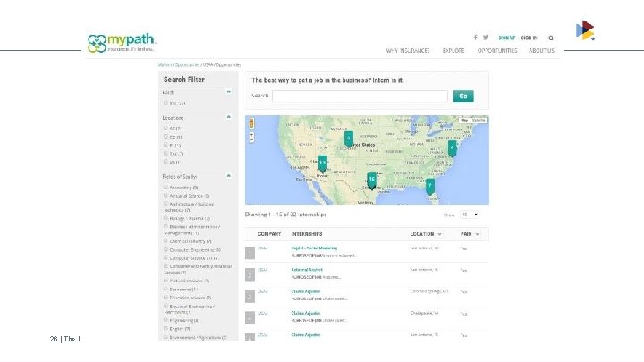Click the Company column header
Screen dimensions: 644x362
(x=269, y=234)
